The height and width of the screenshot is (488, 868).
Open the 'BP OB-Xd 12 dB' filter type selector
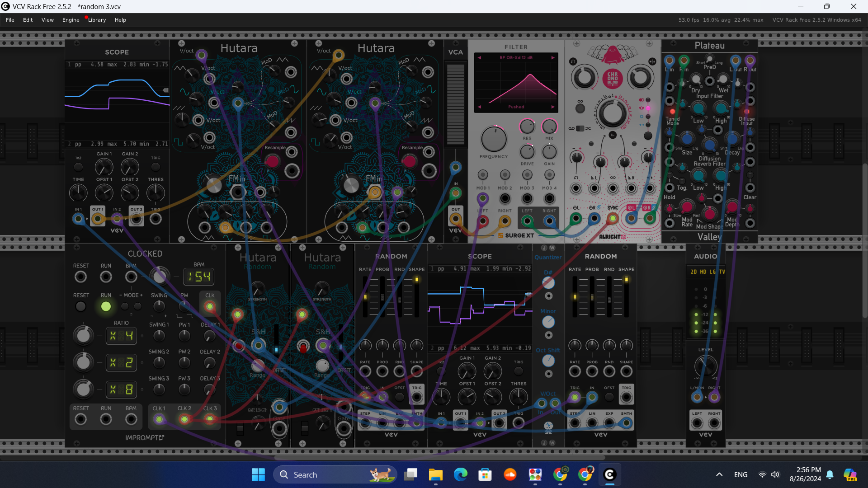516,58
